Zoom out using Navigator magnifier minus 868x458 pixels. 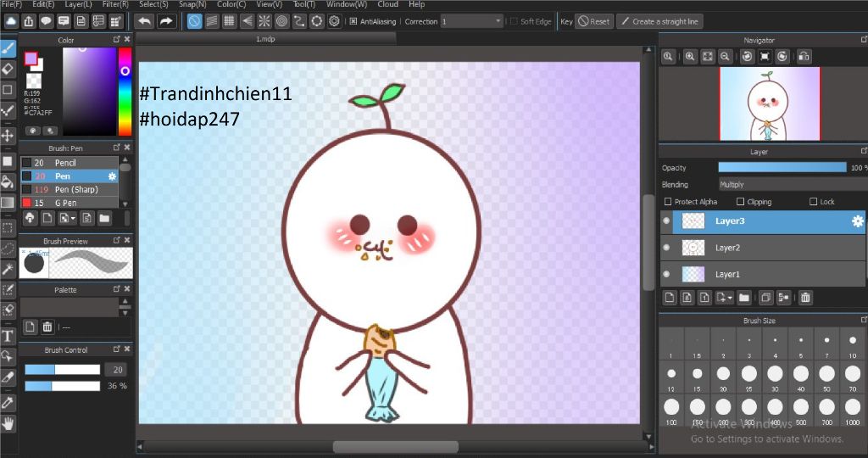pos(725,57)
